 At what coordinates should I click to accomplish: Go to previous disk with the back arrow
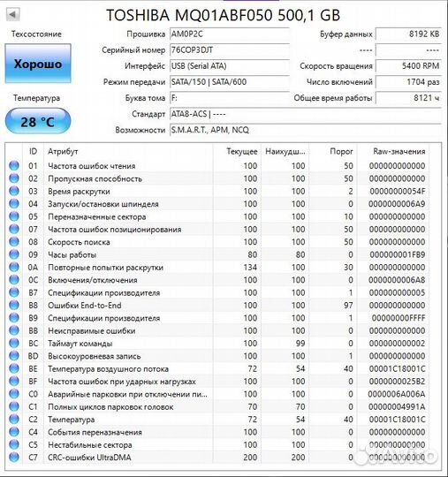coord(13,14)
